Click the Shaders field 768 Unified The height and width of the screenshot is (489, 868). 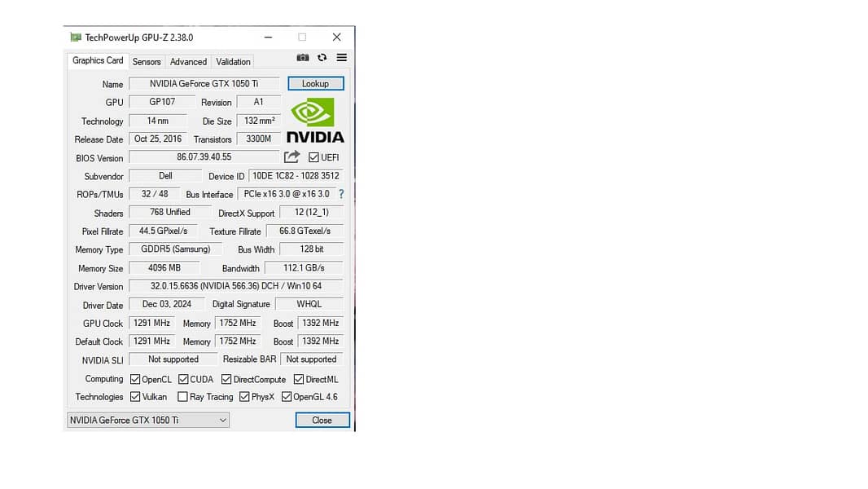[170, 213]
